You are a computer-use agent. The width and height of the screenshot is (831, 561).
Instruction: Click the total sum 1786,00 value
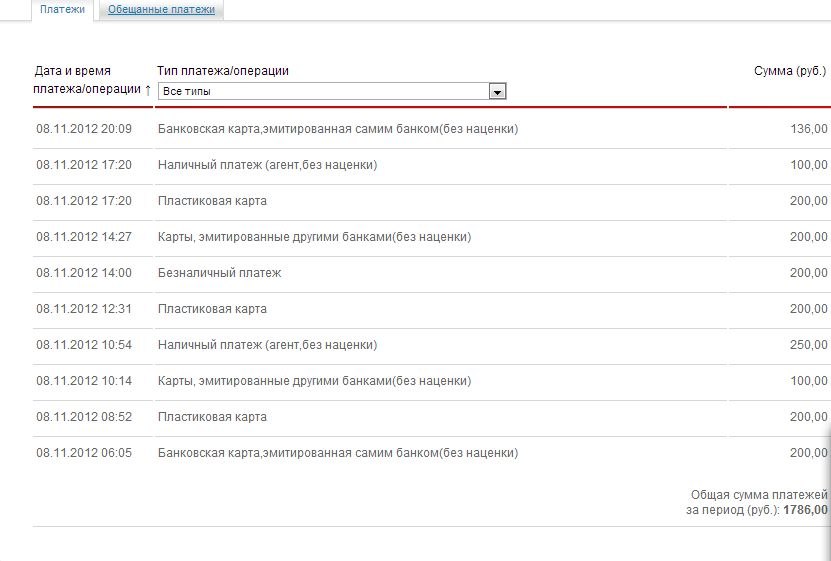point(805,510)
